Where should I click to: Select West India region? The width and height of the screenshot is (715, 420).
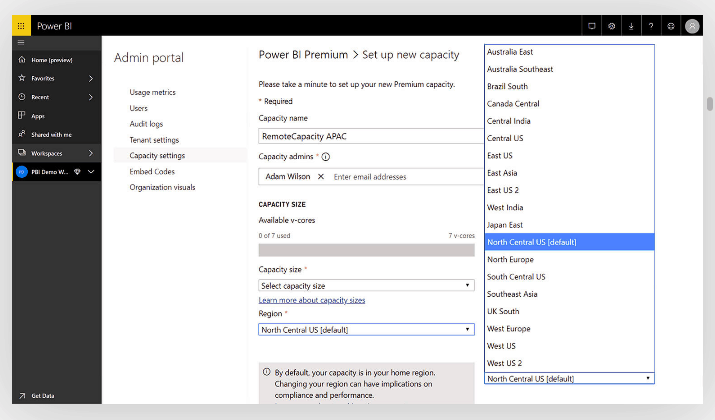(x=569, y=207)
